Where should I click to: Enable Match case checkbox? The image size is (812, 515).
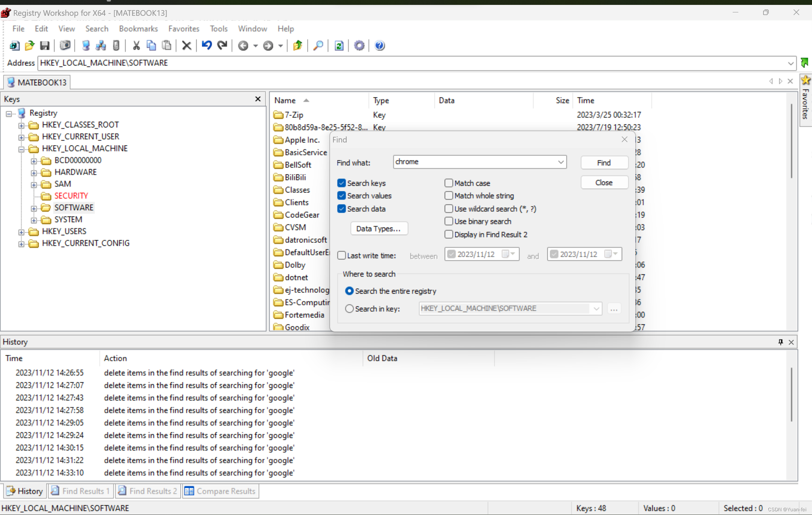point(448,183)
